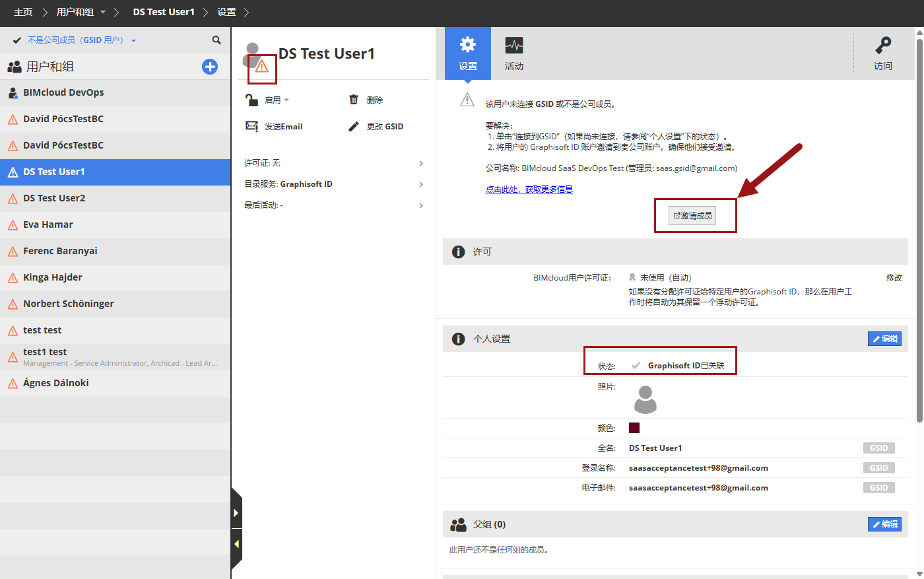This screenshot has width=924, height=579.
Task: Click the right-pointing panel expand arrow
Action: tap(236, 513)
